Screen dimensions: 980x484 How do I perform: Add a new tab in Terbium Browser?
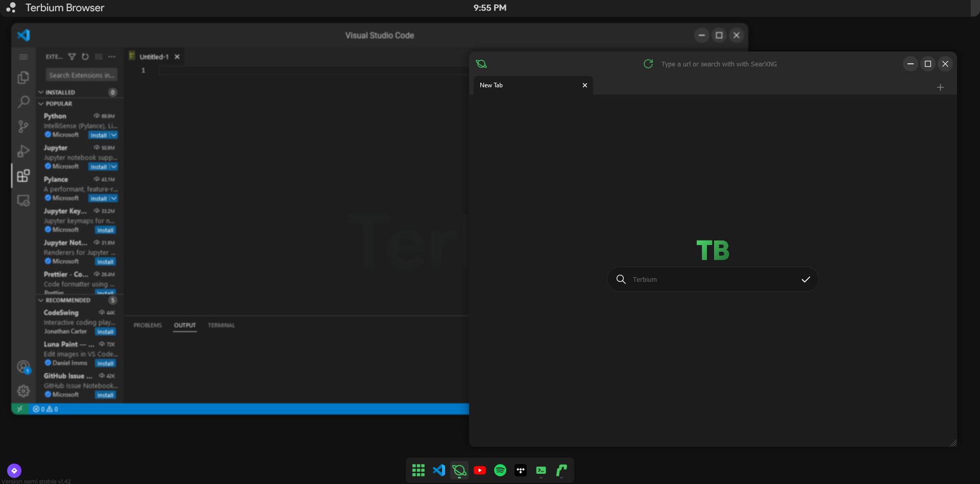940,87
